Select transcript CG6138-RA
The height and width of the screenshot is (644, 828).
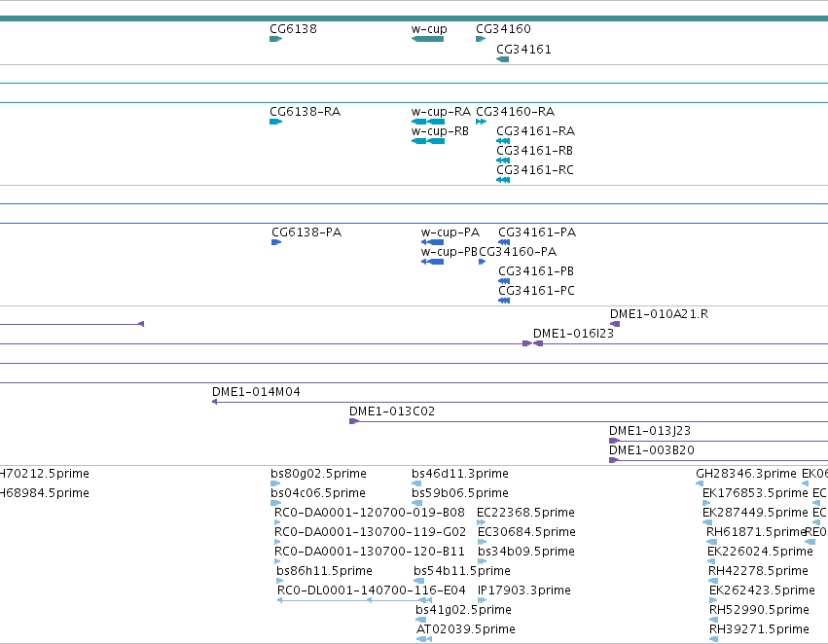coord(306,112)
